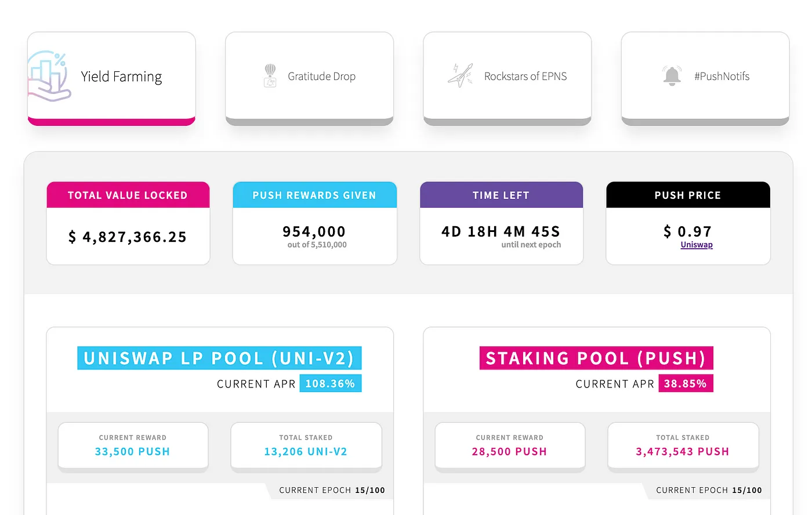Screen dimensions: 812x515
Task: Click the TOTAL VALUE LOCKED header badge
Action: pos(128,195)
